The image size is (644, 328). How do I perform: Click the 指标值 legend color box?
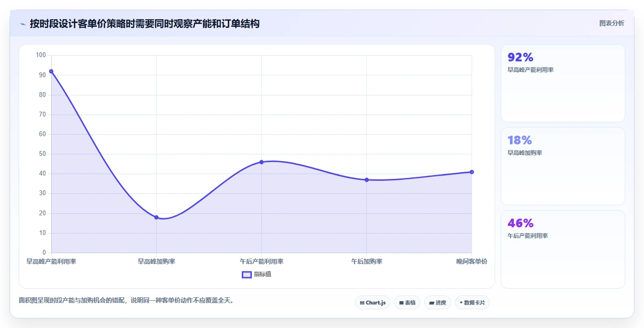247,275
